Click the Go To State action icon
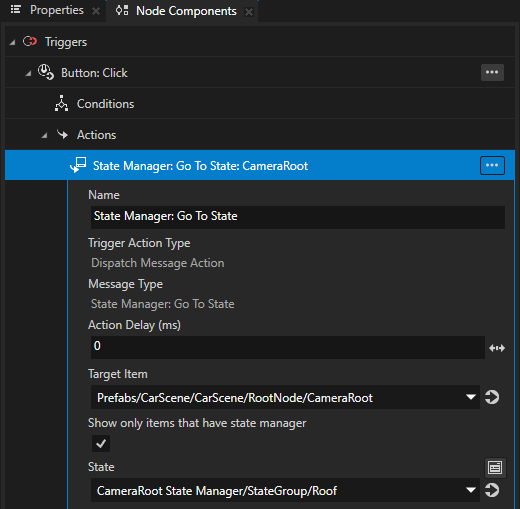Screen dimensions: 520x509 (78, 165)
